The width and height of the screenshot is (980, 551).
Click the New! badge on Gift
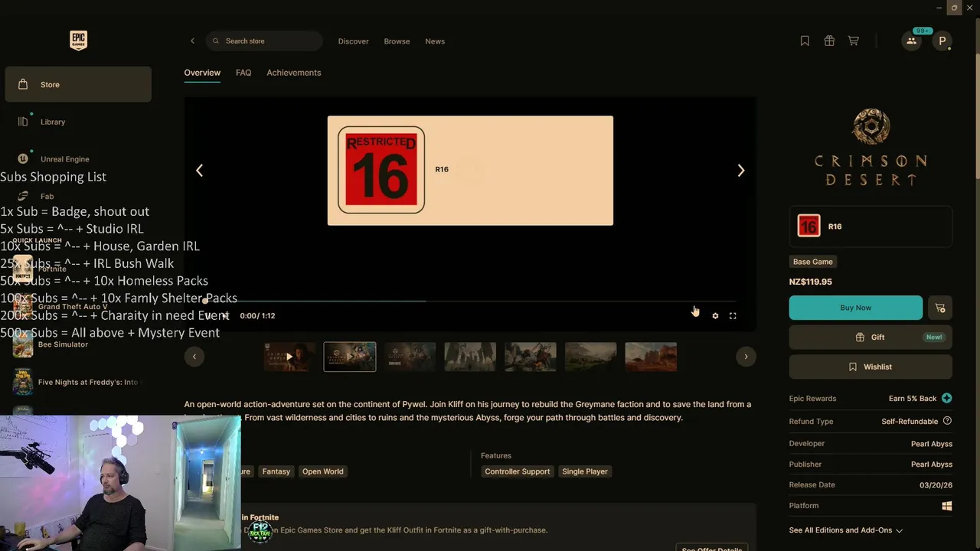(934, 337)
